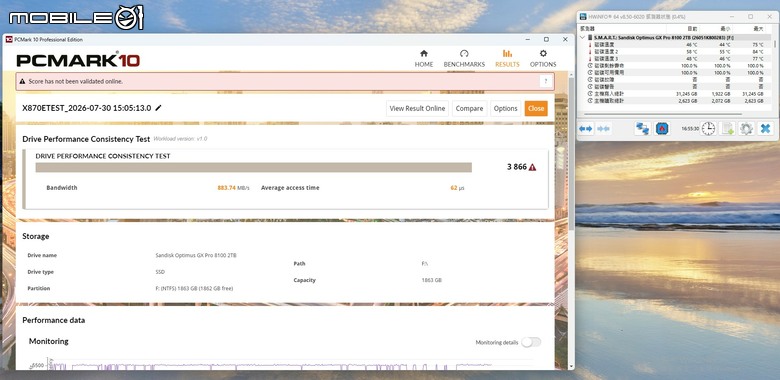Click the Mobile01 logo
780x380 pixels.
click(76, 17)
